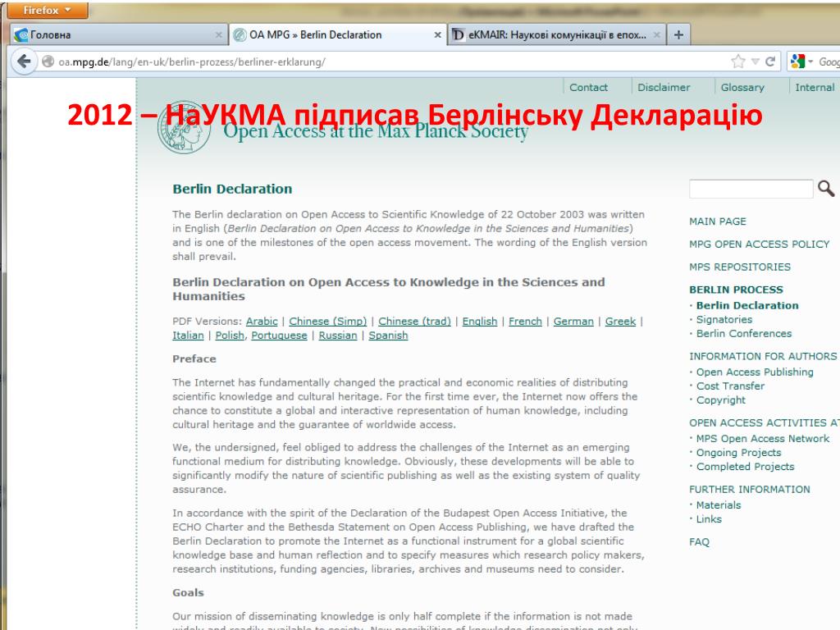This screenshot has height=630, width=840.
Task: Open the Disclaimer link
Action: 664,87
